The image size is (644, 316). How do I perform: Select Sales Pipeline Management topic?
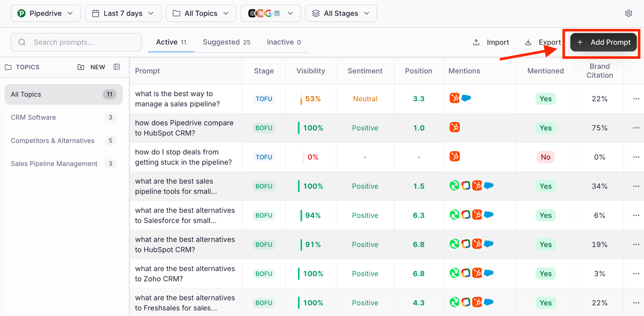64,164
